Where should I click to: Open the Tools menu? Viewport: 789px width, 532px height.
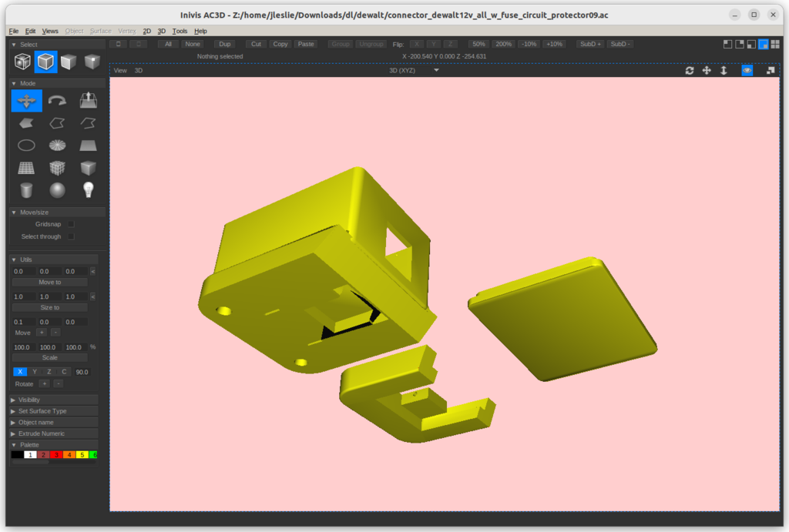[x=180, y=31]
